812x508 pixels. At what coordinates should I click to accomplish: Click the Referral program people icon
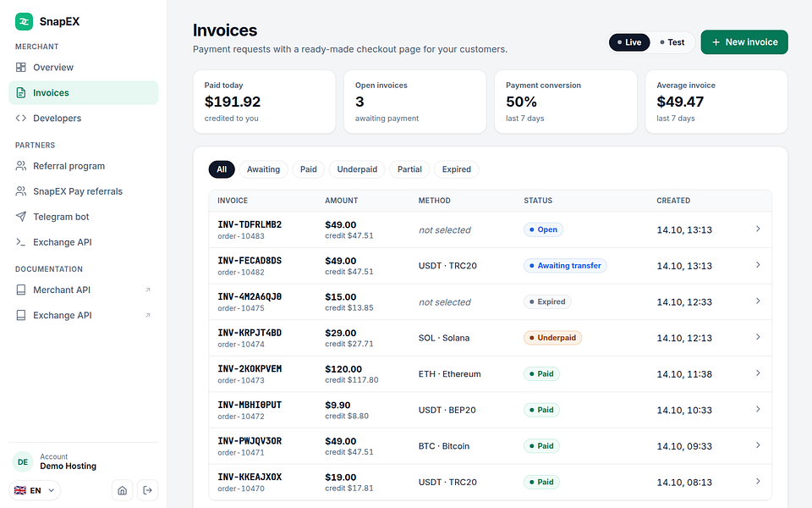point(20,166)
